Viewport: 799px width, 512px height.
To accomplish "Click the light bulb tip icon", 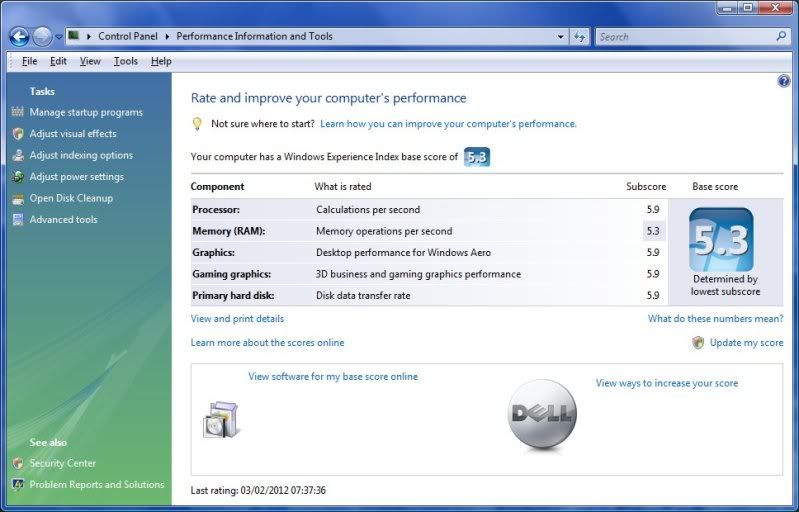I will [x=197, y=124].
